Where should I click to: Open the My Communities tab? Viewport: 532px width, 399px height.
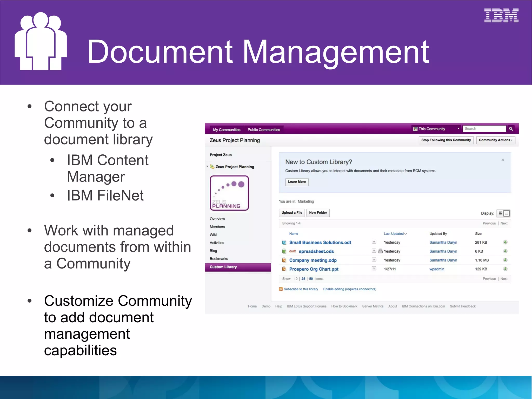point(227,130)
